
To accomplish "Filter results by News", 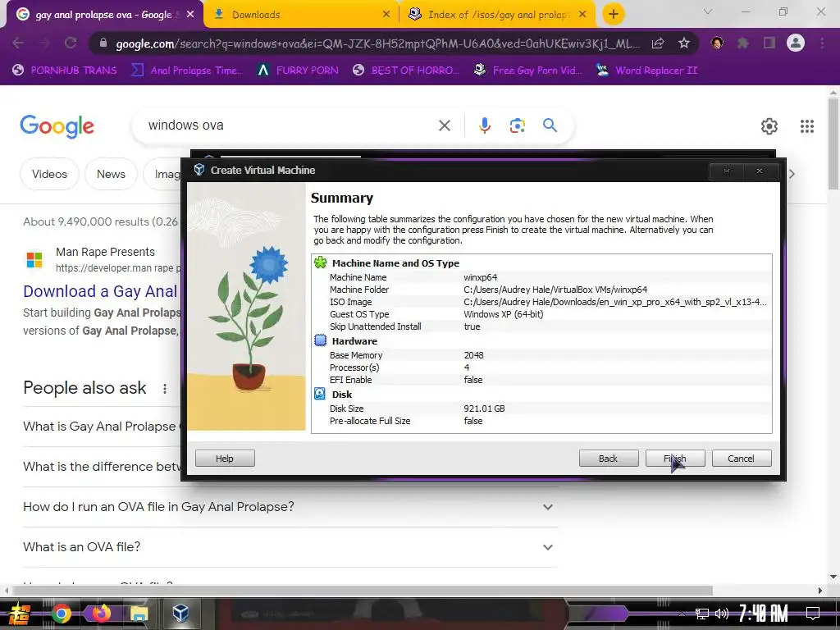I will [111, 174].
